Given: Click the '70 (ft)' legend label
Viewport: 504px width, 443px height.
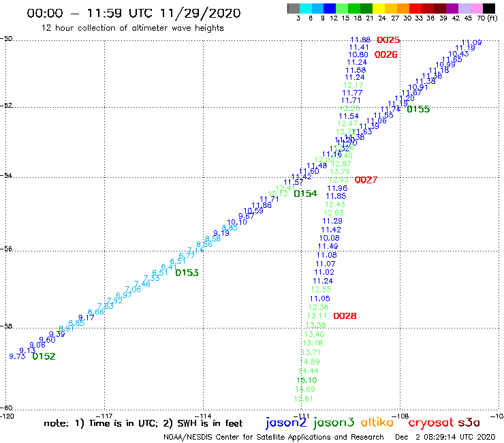Looking at the screenshot, I should pyautogui.click(x=487, y=18).
